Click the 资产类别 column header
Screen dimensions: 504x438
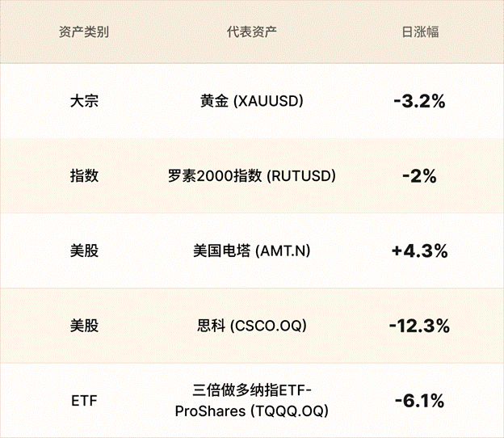[84, 33]
